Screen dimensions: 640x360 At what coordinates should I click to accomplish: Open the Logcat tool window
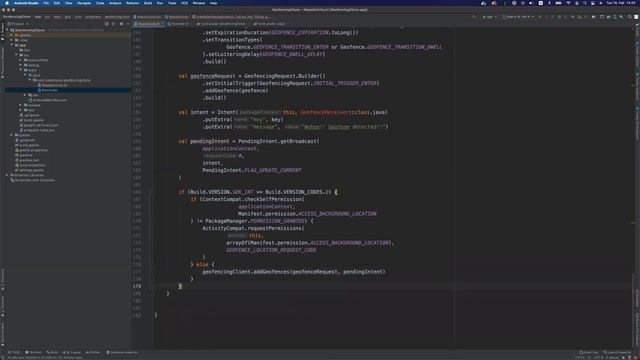pos(72,352)
